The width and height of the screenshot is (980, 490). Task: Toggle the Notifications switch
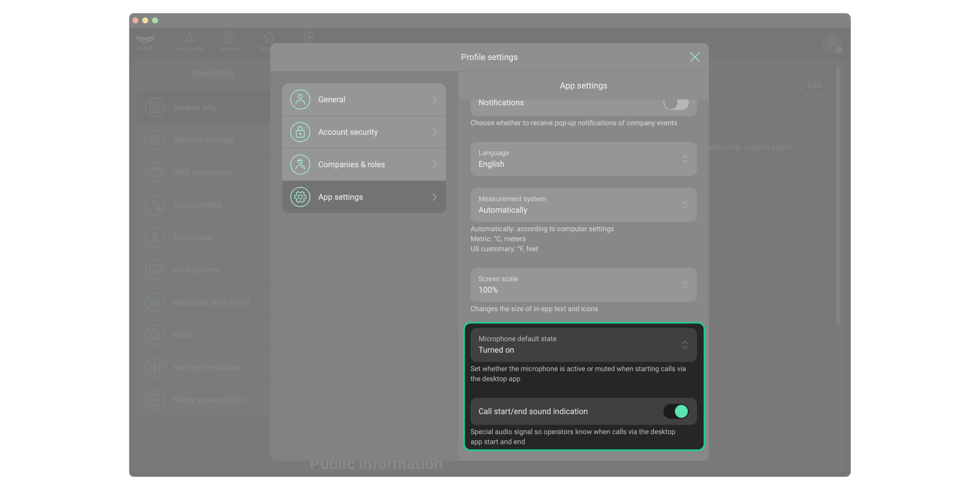(x=676, y=103)
